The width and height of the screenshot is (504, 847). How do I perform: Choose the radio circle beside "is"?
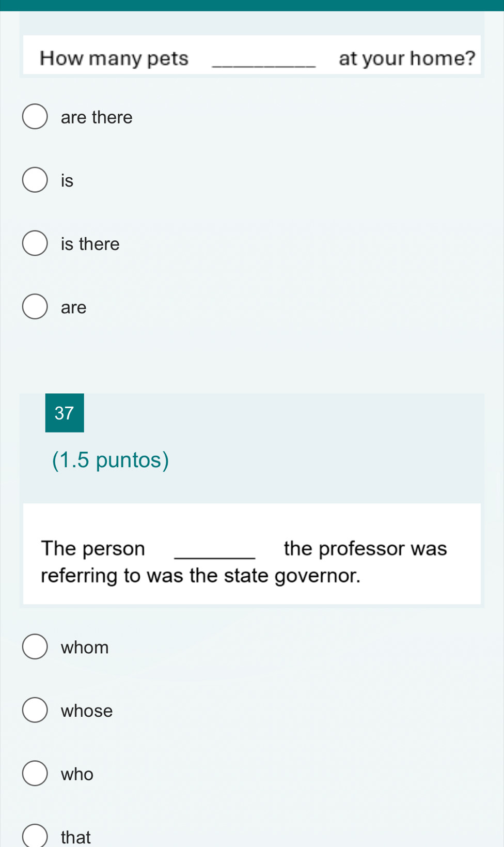tap(35, 180)
